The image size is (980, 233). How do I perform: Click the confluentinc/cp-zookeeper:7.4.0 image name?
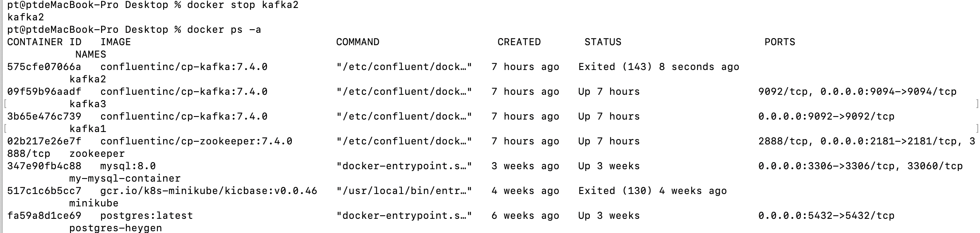click(196, 141)
